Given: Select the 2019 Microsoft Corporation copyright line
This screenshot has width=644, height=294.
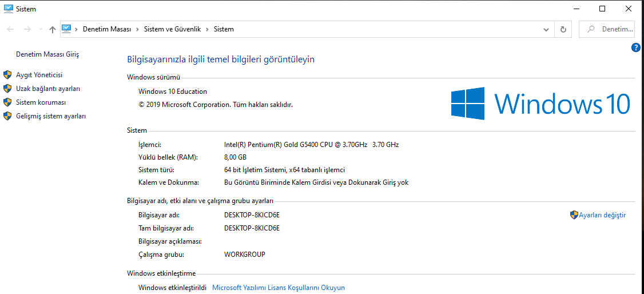Looking at the screenshot, I should pos(216,105).
